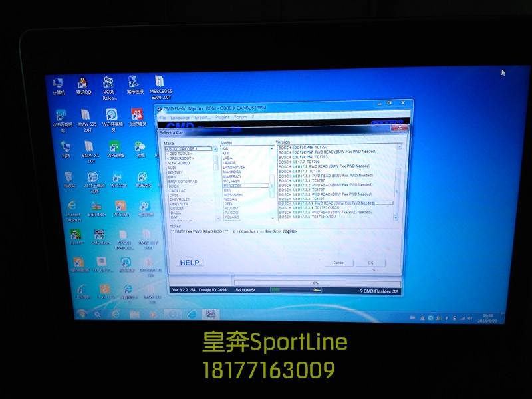This screenshot has height=399, width=532.
Task: Open the Forum menu
Action: (241, 117)
